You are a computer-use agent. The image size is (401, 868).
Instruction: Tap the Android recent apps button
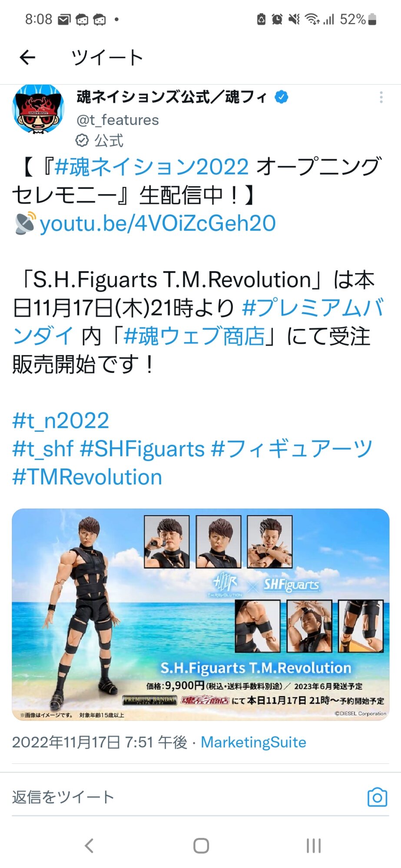pos(313,845)
